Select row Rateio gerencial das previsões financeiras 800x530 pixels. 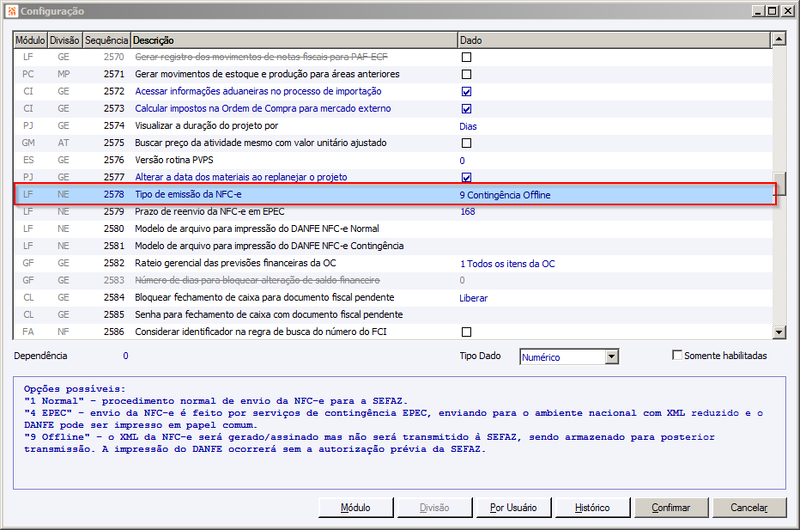(x=393, y=263)
